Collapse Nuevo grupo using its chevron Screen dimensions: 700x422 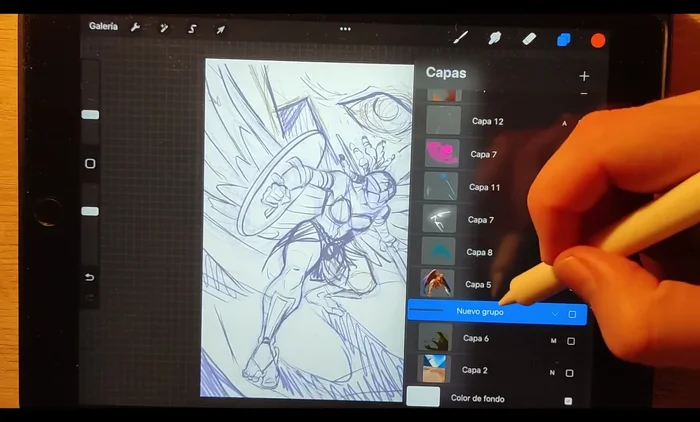pos(555,314)
